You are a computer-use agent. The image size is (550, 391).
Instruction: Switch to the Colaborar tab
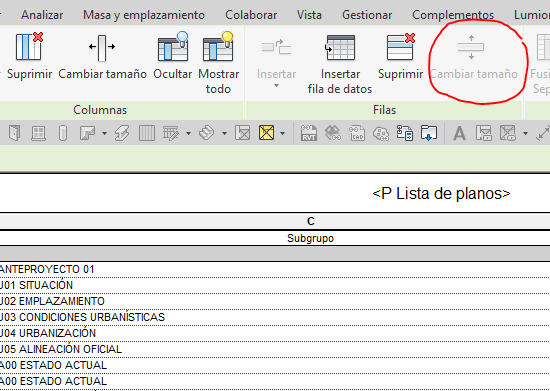tap(251, 15)
